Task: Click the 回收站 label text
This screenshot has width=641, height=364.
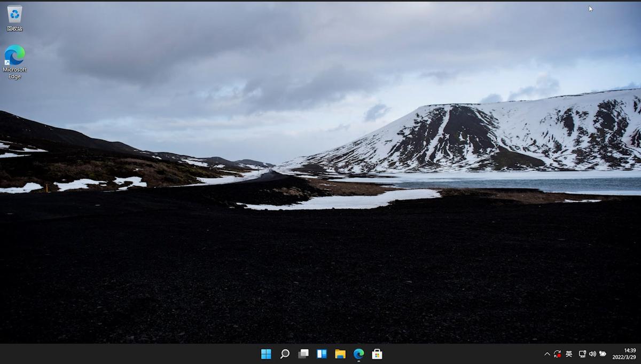Action: click(14, 28)
